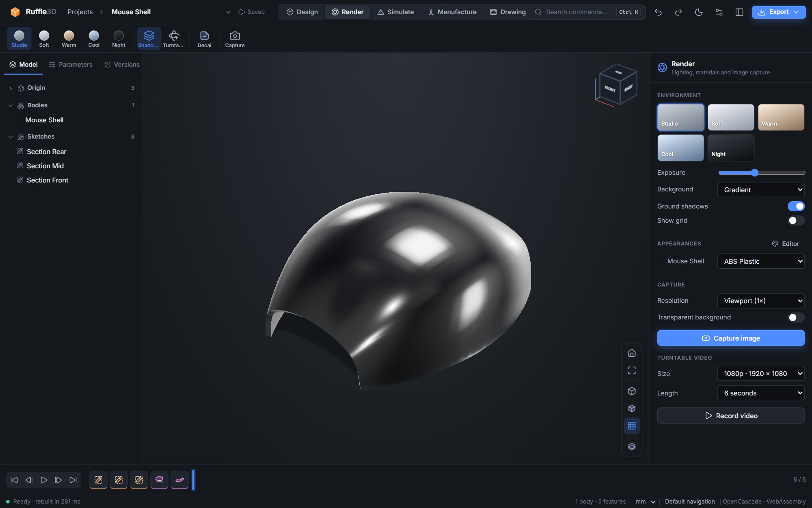Click the undo arrow icon

[x=658, y=12]
